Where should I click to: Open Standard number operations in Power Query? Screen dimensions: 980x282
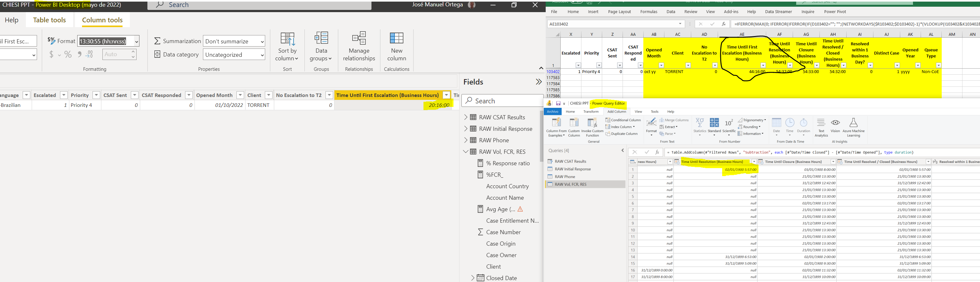click(714, 127)
